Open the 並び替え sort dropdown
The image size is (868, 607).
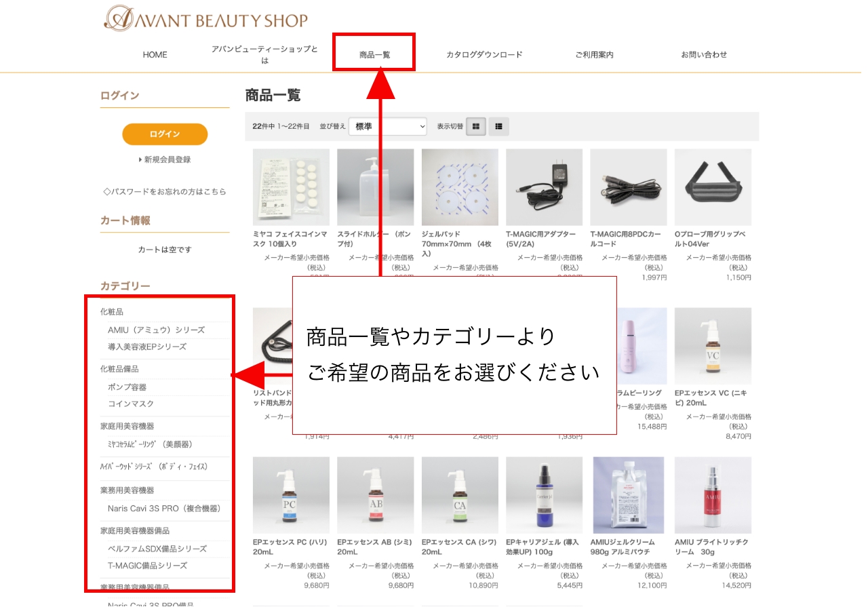388,126
